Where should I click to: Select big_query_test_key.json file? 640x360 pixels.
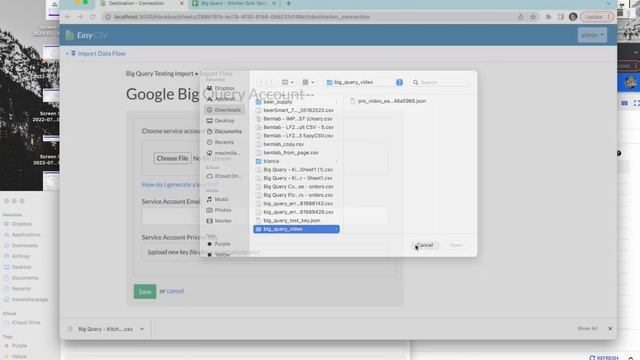296,220
